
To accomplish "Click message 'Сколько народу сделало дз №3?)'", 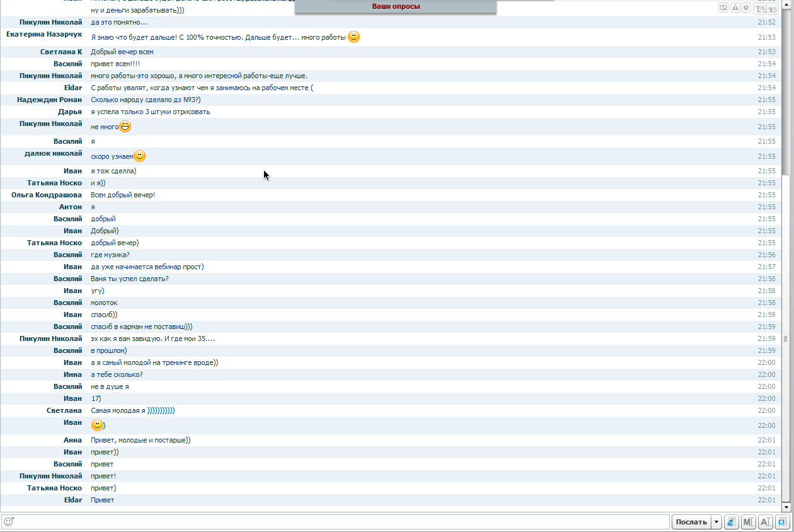I will point(146,100).
